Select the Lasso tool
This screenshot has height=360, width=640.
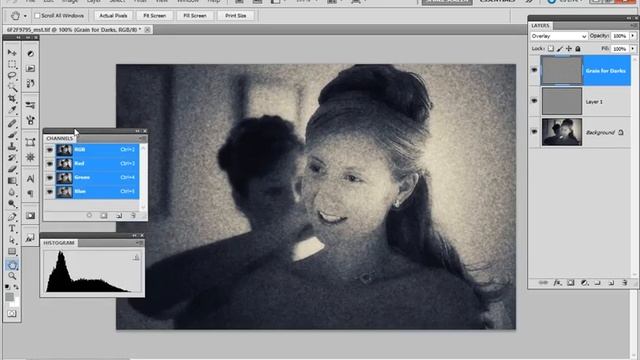(x=12, y=76)
